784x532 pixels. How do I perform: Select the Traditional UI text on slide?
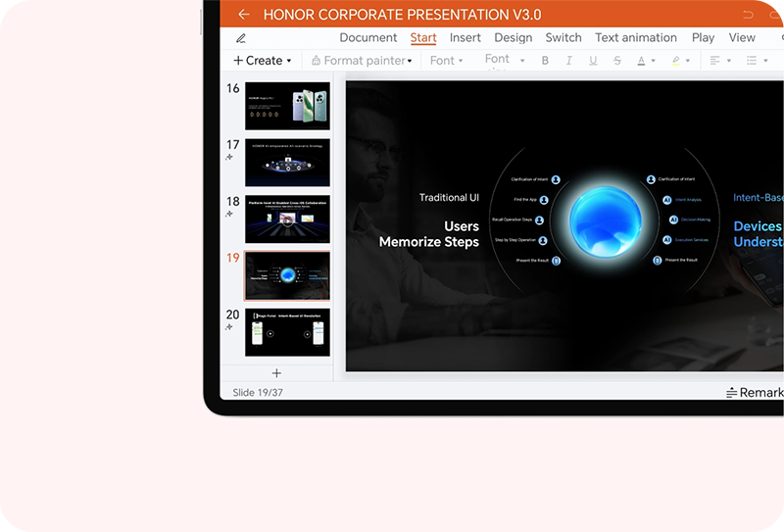pos(449,198)
